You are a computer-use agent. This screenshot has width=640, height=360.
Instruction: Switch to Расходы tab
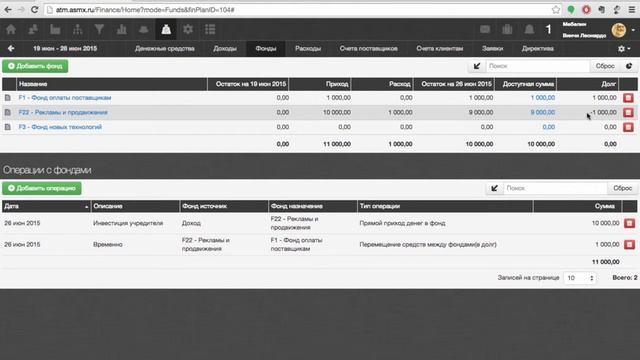tap(308, 49)
